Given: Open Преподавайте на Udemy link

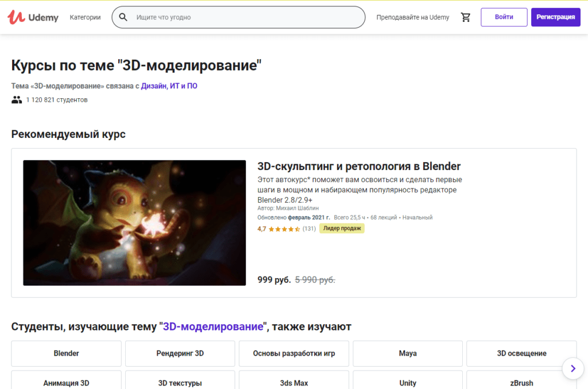Looking at the screenshot, I should click(412, 17).
